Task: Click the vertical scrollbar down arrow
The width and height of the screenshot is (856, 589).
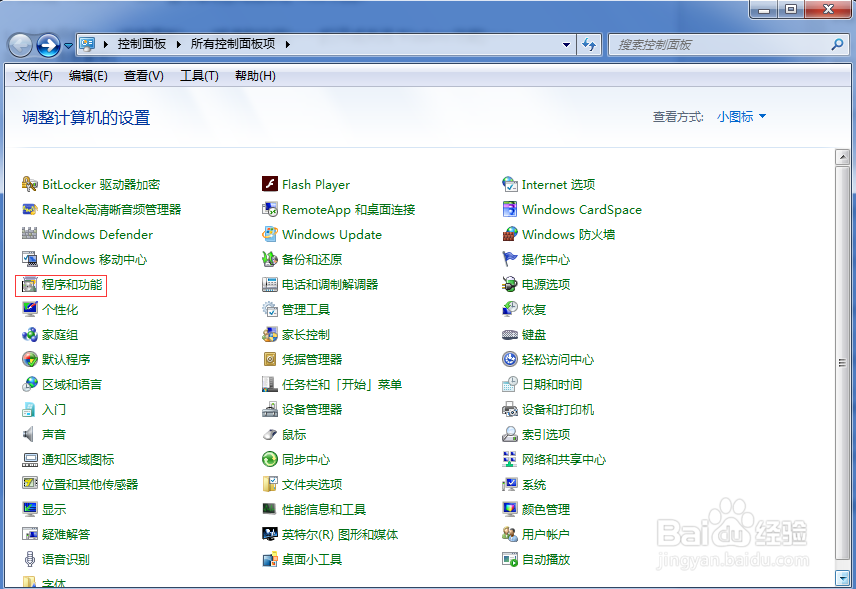Action: pyautogui.click(x=842, y=578)
